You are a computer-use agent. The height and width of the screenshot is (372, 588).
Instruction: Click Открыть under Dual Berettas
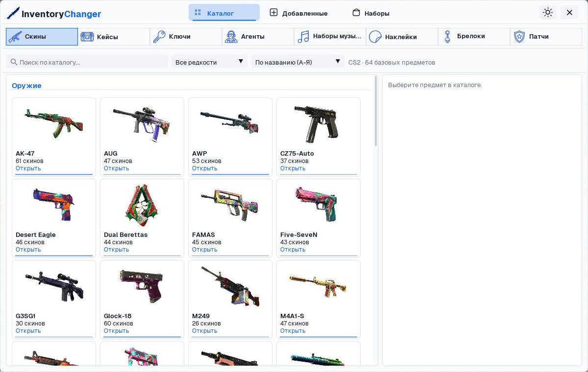tap(116, 250)
